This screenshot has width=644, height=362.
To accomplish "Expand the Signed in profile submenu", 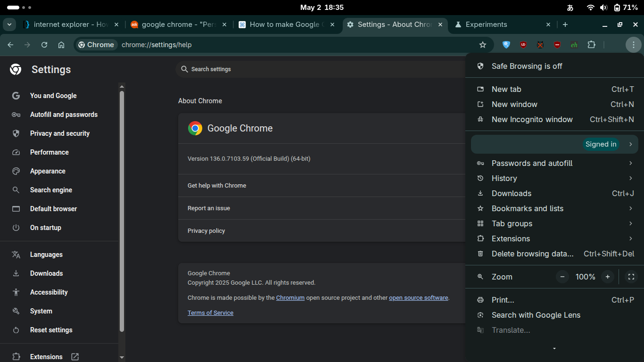I will pyautogui.click(x=554, y=144).
